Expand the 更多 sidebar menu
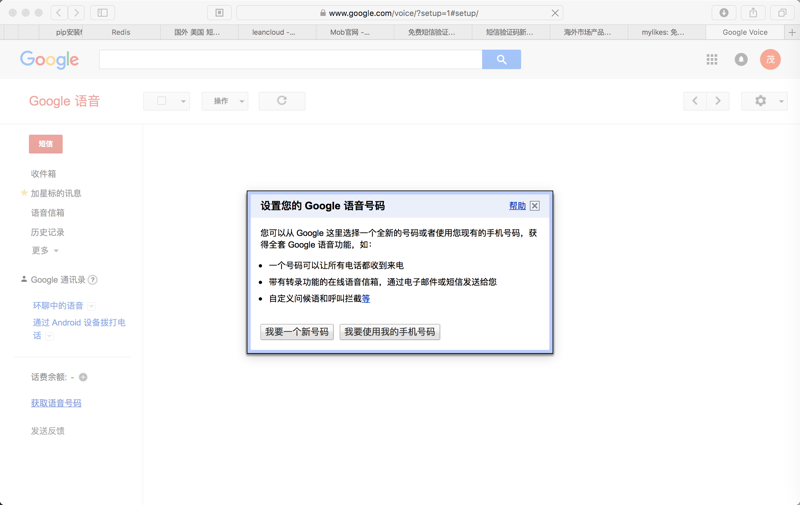The image size is (800, 505). [x=45, y=250]
